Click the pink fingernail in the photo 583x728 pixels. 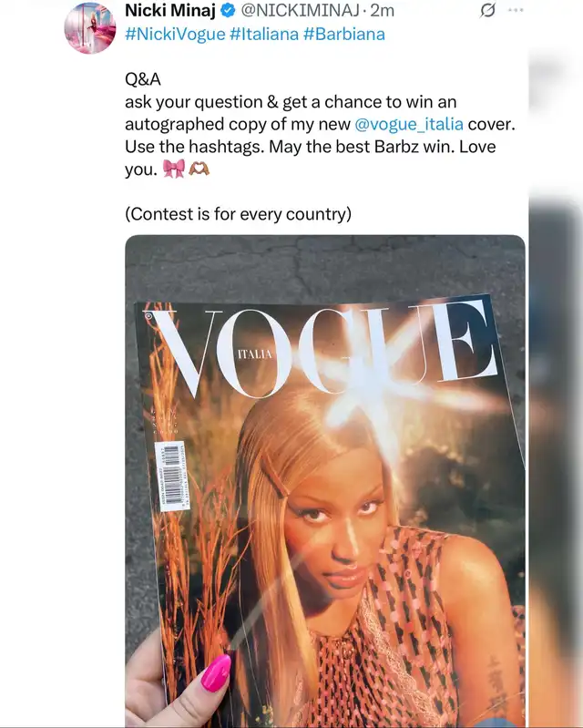[216, 673]
